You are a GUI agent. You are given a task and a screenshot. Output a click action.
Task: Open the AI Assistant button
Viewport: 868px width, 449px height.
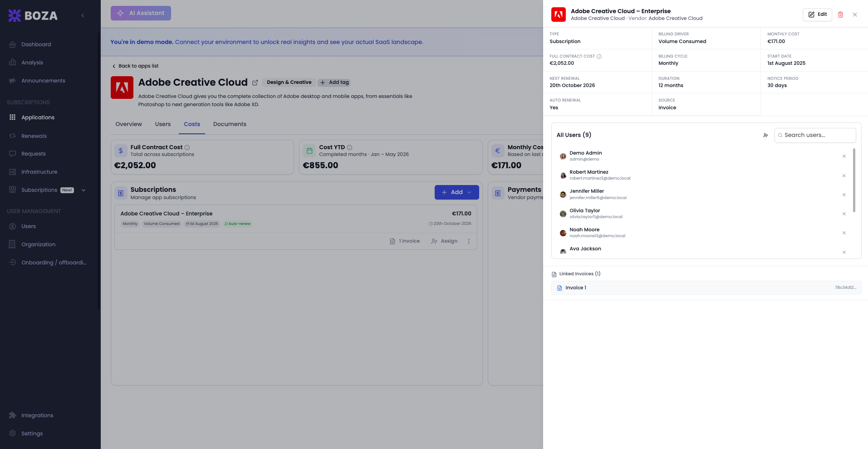[141, 13]
